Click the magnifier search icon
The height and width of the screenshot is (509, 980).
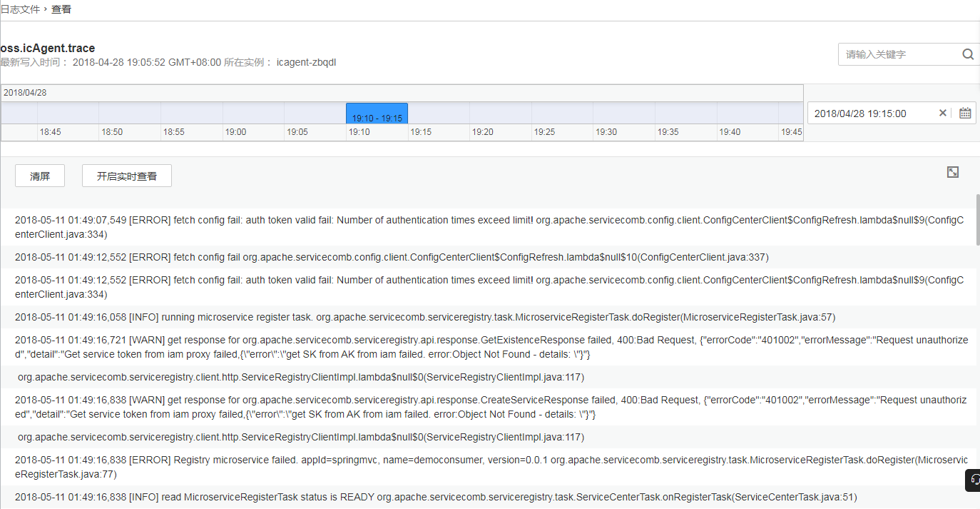[967, 54]
